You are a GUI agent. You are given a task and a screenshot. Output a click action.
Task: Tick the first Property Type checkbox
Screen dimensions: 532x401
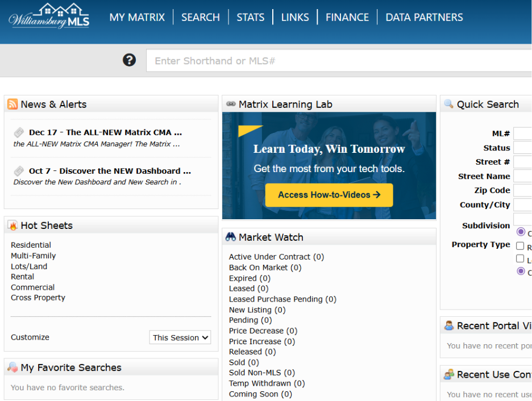tap(520, 246)
